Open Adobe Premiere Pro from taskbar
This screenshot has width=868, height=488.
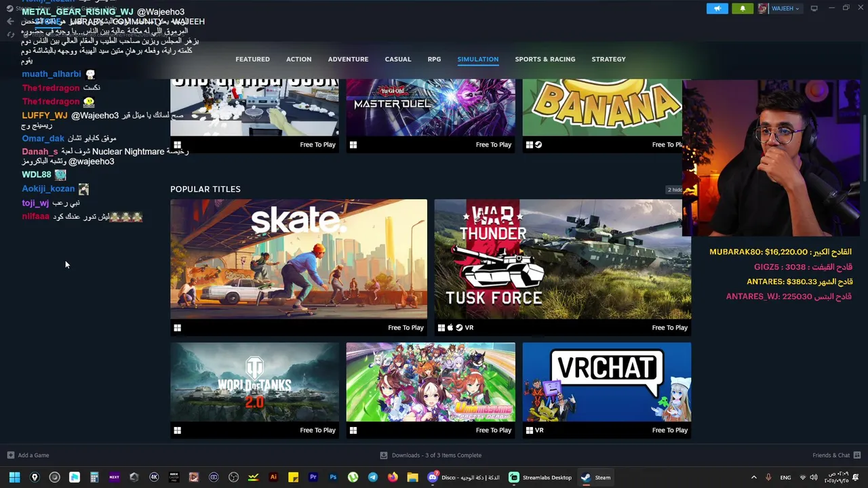tap(313, 477)
